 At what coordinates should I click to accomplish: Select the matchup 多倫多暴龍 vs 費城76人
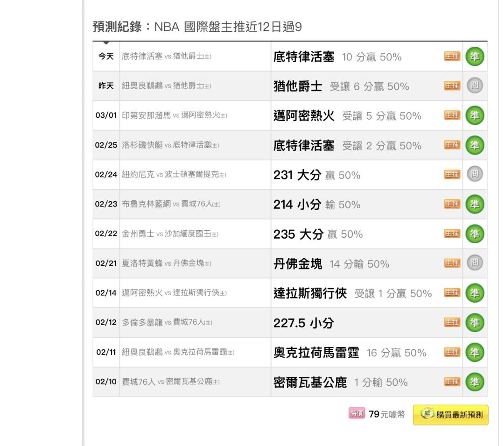point(167,323)
